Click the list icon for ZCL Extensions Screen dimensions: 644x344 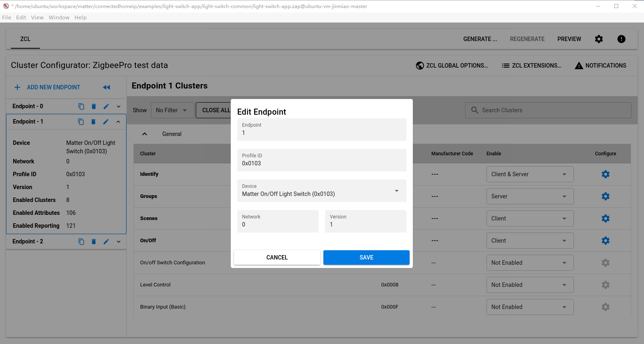pos(505,66)
